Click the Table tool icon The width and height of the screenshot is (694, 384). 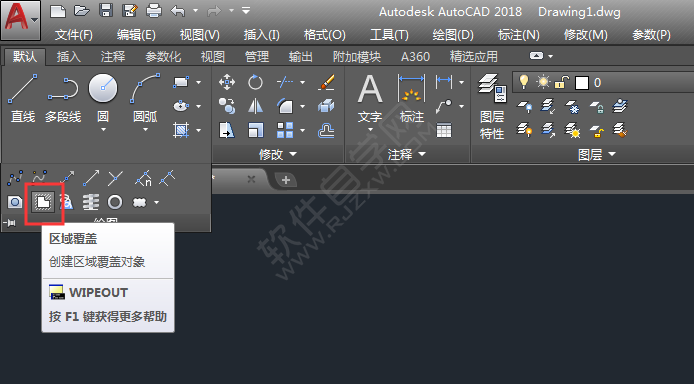click(x=444, y=131)
